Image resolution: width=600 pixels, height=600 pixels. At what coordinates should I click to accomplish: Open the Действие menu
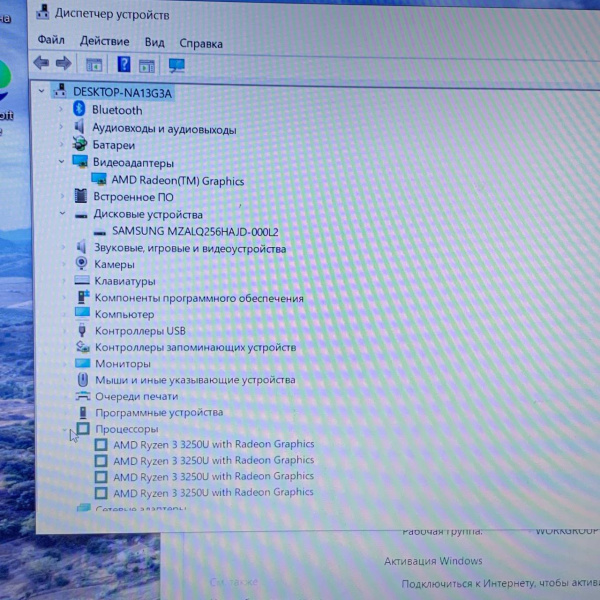(104, 41)
